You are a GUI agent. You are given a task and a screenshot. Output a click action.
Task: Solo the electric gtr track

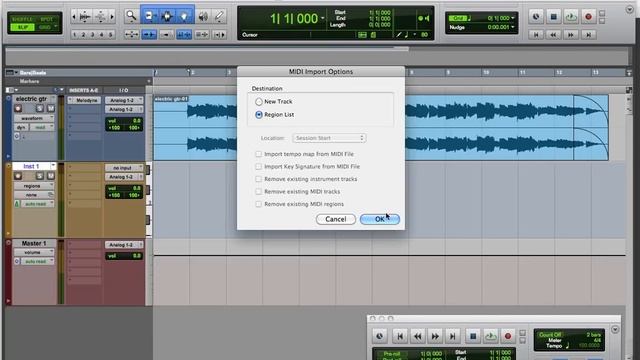coord(40,109)
